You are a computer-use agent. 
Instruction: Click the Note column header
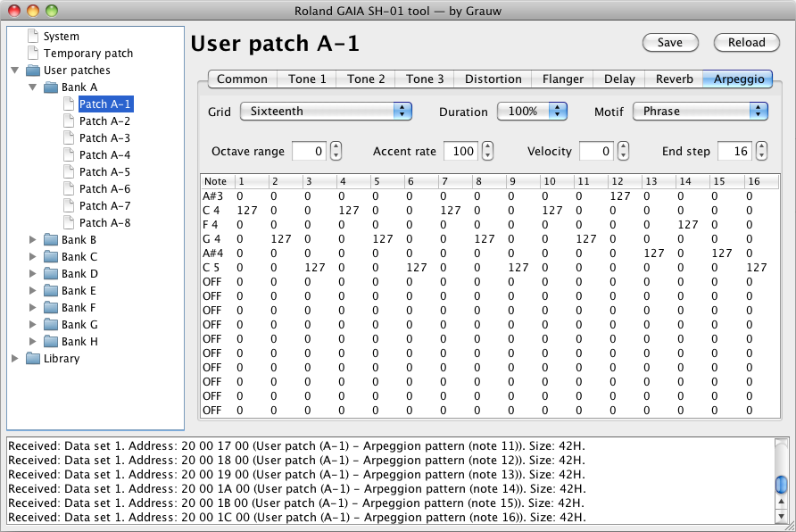[218, 181]
